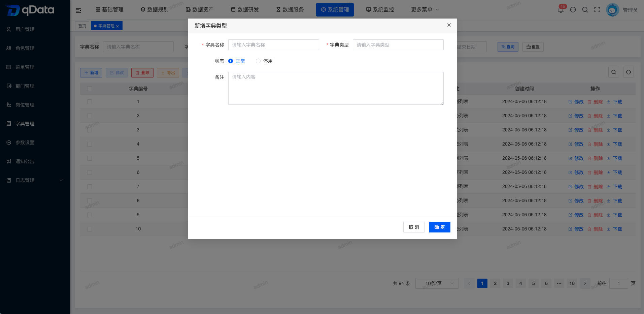
Task: Check the checkbox for row 7
Action: (x=90, y=187)
